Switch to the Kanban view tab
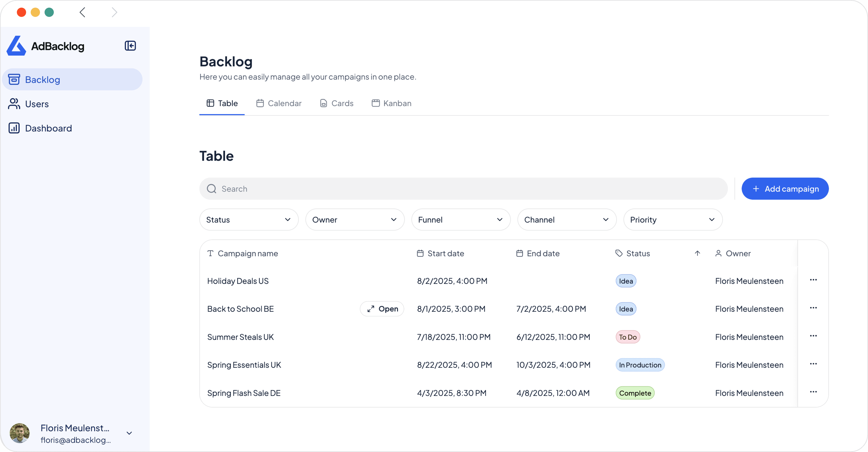The height and width of the screenshot is (452, 868). (391, 103)
